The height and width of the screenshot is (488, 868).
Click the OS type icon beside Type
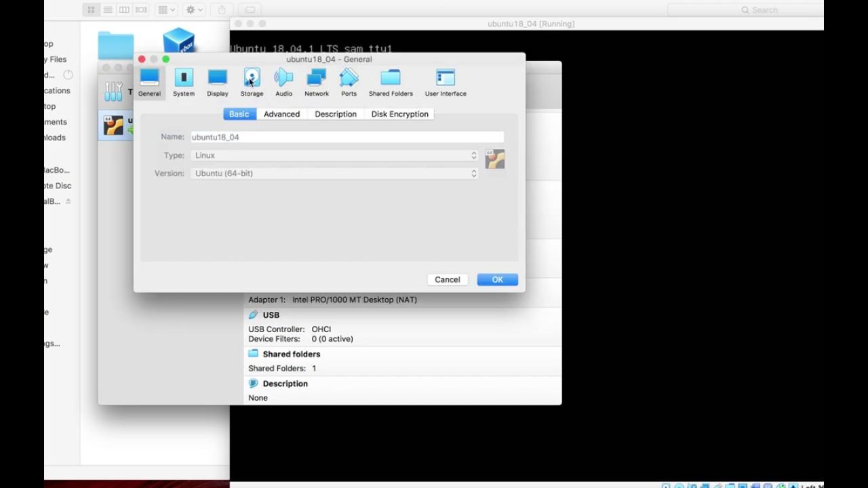coord(495,159)
